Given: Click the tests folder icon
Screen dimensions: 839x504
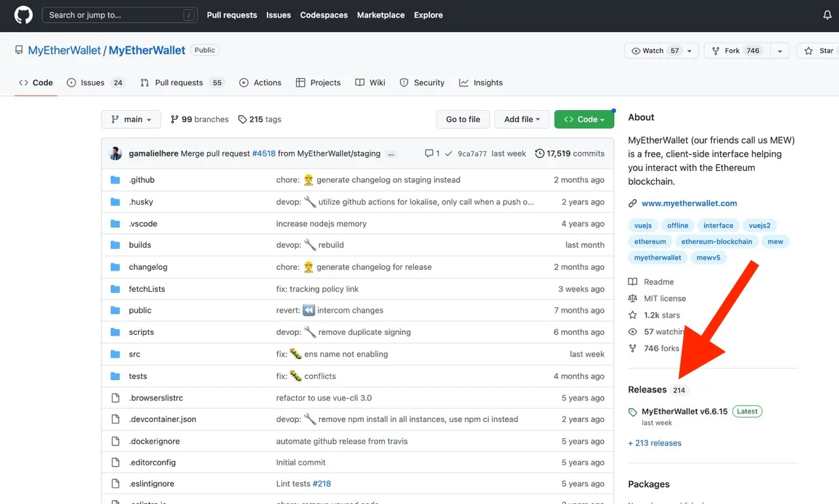Looking at the screenshot, I should click(115, 376).
